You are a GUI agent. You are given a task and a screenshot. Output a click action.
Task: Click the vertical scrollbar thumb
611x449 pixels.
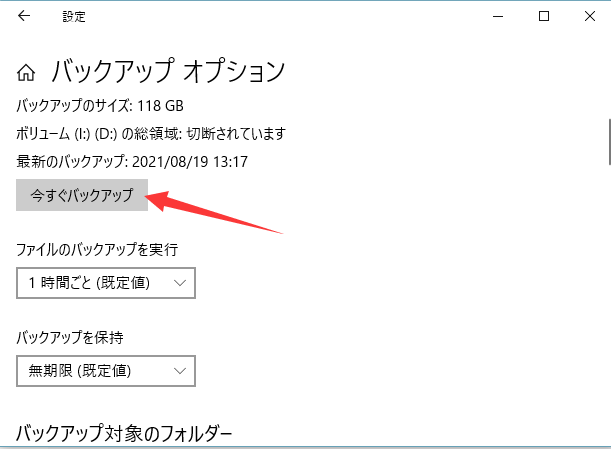[x=607, y=140]
